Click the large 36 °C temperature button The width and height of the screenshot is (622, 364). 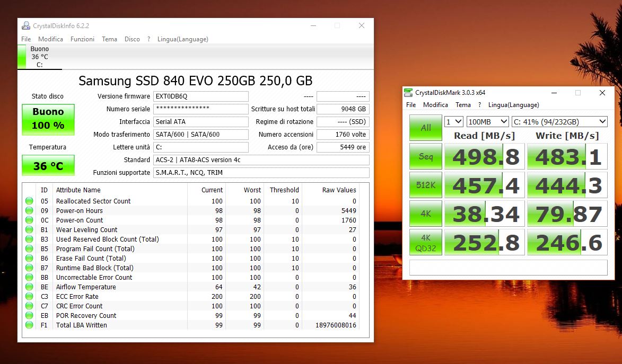tap(48, 165)
